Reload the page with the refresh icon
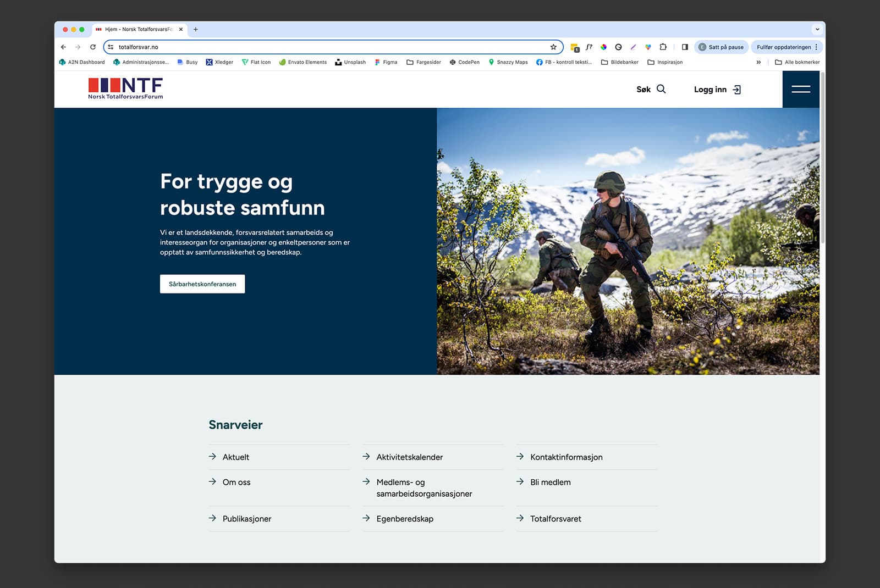This screenshot has height=588, width=880. pos(93,47)
